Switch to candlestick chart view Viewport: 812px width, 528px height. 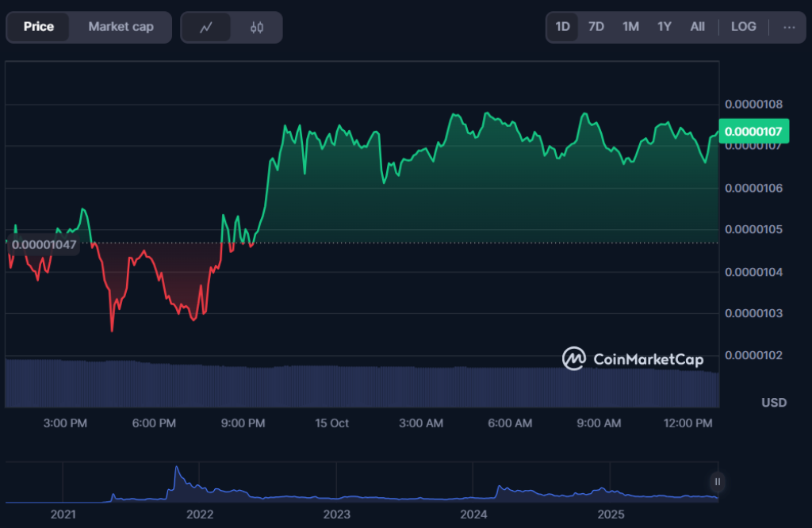256,27
